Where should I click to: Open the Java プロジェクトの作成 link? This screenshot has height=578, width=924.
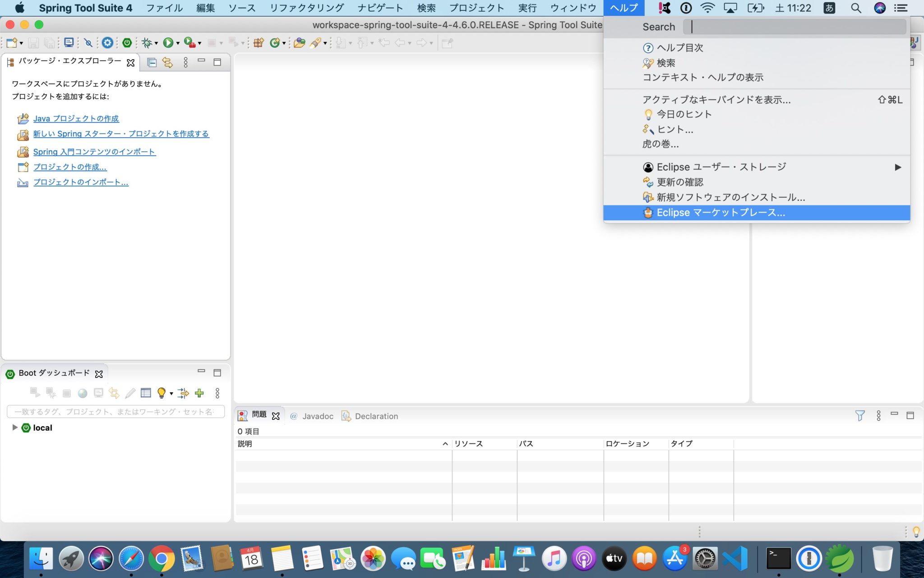[x=76, y=118]
